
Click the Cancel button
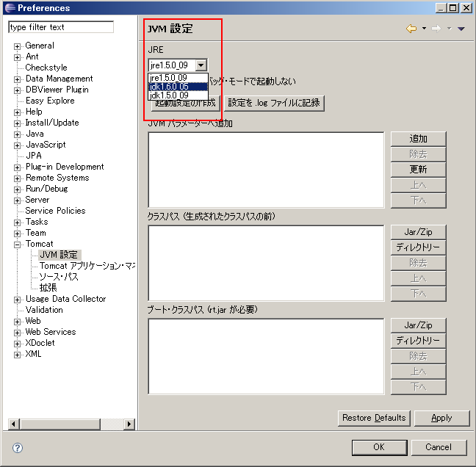pyautogui.click(x=439, y=447)
